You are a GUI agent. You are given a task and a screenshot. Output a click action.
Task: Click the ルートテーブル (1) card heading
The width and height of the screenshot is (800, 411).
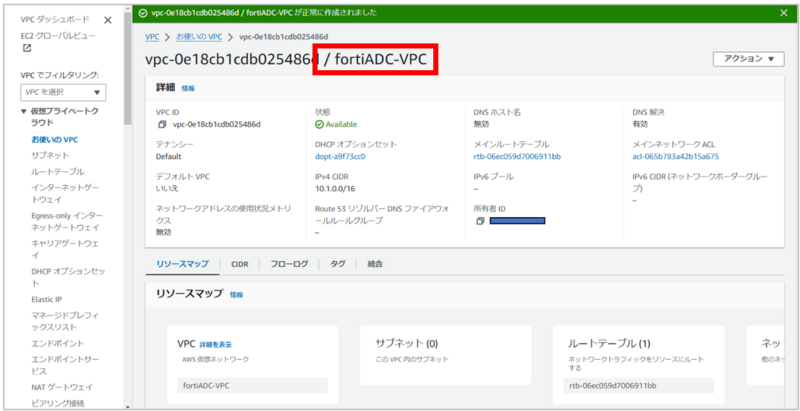[609, 343]
